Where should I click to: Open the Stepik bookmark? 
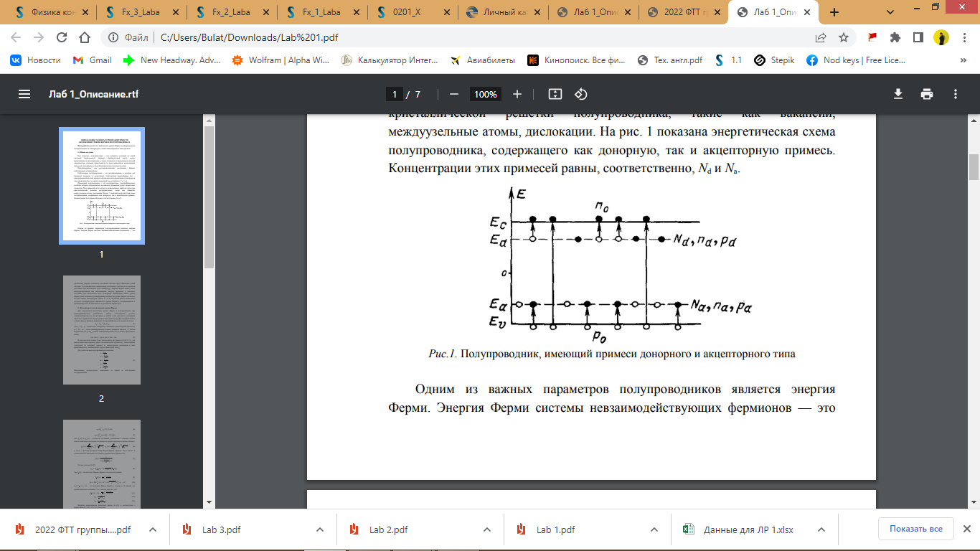774,60
